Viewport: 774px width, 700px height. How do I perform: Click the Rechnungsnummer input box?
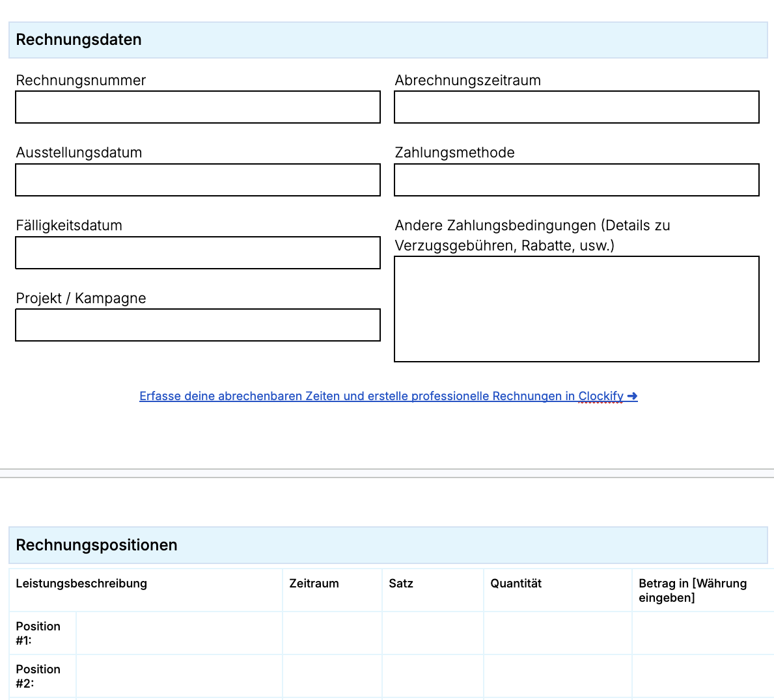[x=198, y=107]
